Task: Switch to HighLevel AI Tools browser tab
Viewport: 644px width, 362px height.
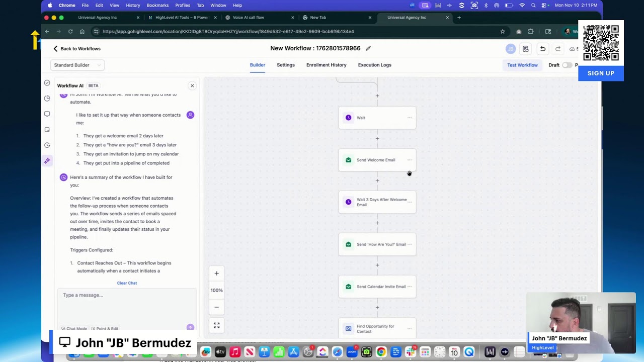Action: (182, 18)
